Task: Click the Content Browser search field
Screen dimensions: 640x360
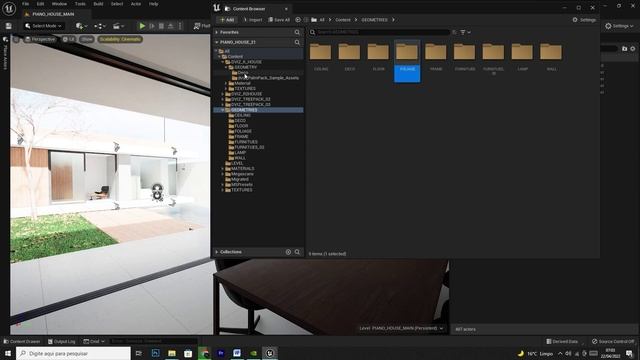Action: pyautogui.click(x=380, y=32)
